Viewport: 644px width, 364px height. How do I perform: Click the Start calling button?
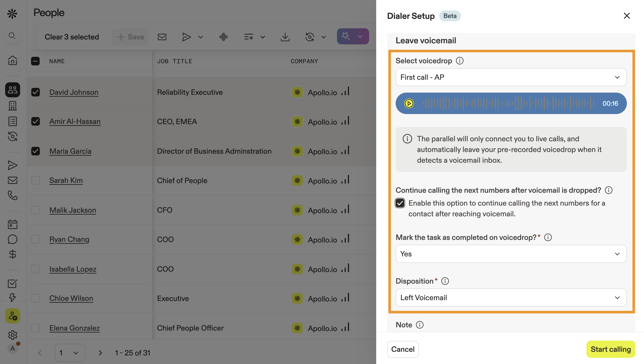tap(610, 349)
